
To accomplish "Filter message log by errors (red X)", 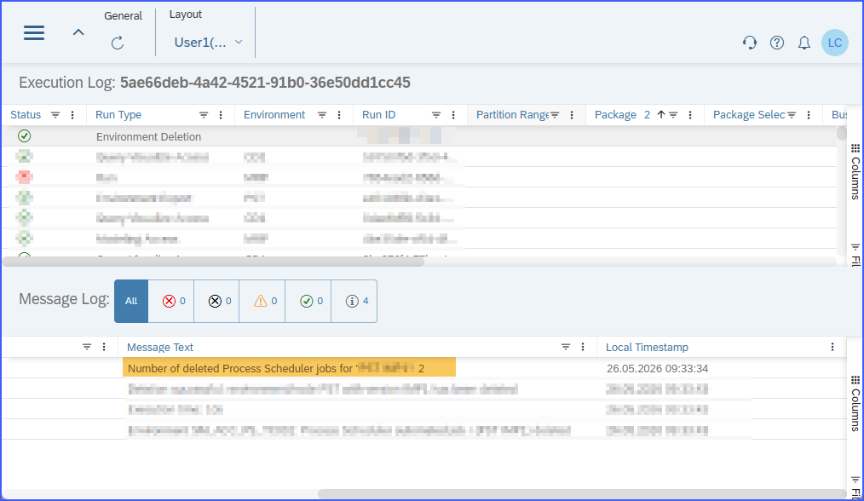I will coord(171,301).
